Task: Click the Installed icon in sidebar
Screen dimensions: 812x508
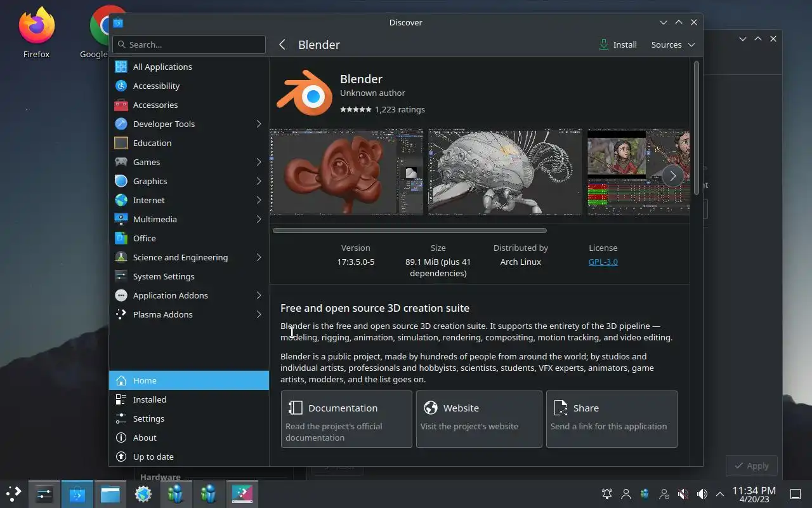Action: coord(121,399)
